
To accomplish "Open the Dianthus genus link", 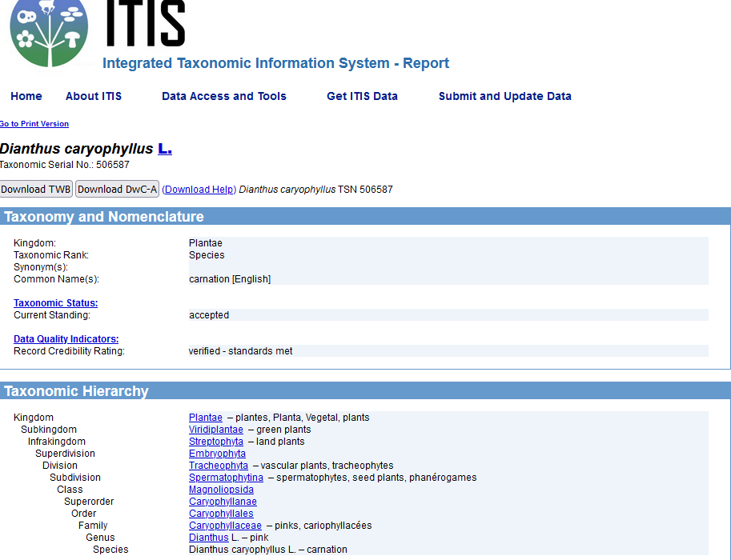I will click(x=208, y=538).
